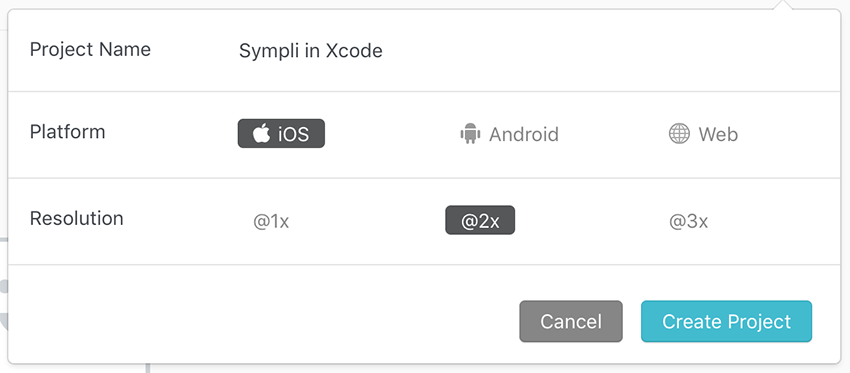Click the Create Project button

(726, 321)
